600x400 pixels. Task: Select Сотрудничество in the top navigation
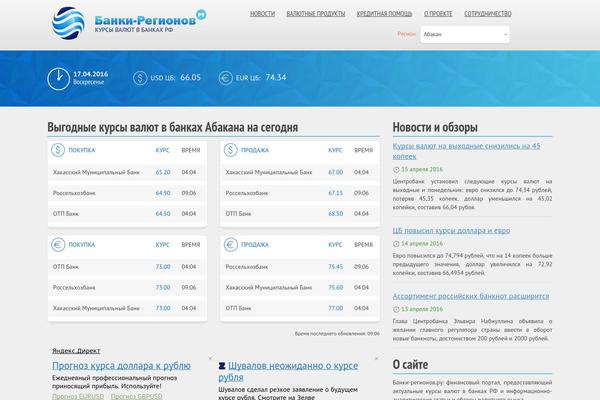point(488,14)
